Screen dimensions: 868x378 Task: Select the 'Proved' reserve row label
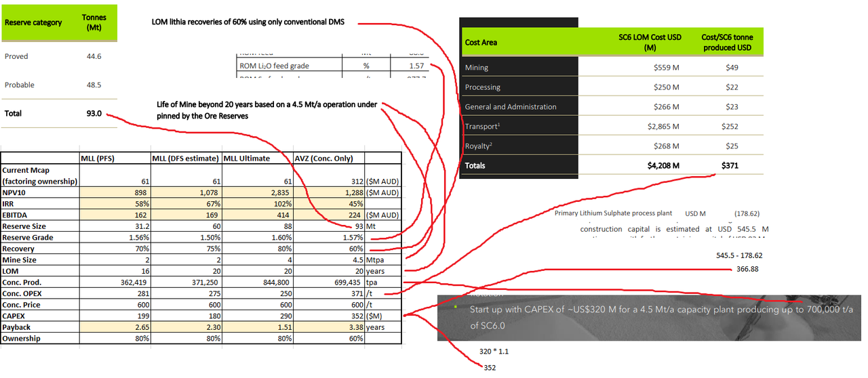(x=16, y=56)
